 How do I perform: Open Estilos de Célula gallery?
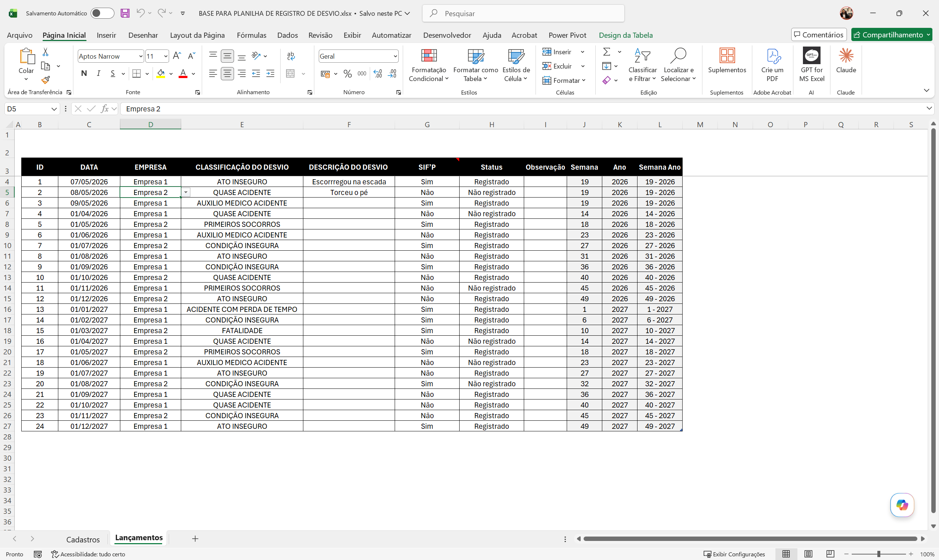[516, 65]
